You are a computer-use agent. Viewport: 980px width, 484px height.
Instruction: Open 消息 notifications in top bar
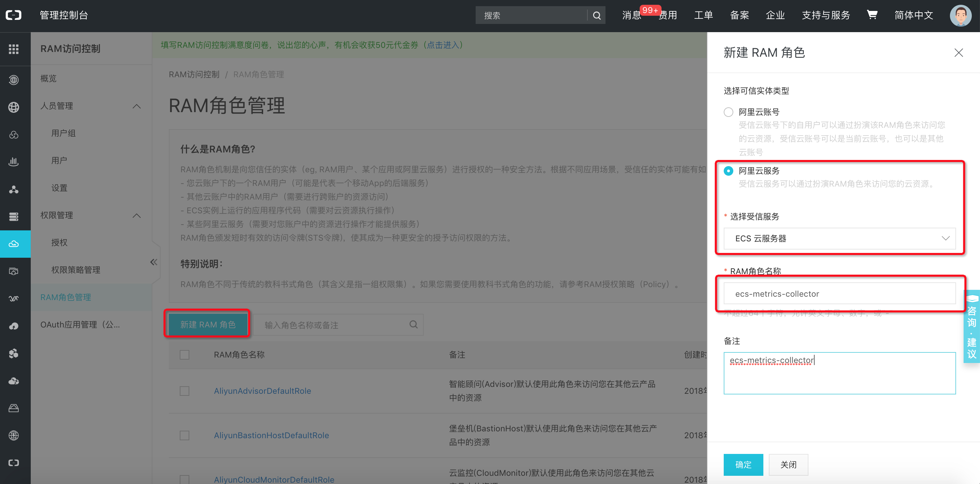tap(631, 15)
